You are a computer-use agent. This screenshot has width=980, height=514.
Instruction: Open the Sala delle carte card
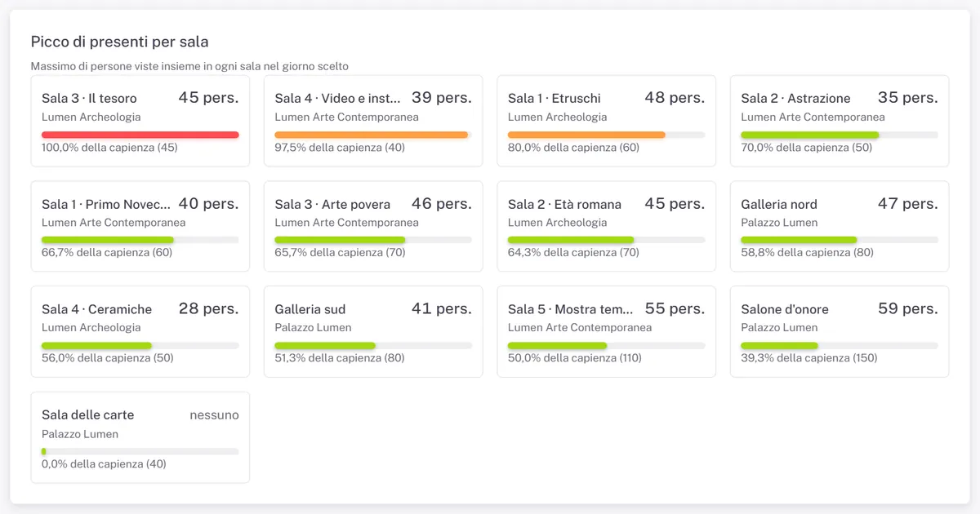[140, 437]
